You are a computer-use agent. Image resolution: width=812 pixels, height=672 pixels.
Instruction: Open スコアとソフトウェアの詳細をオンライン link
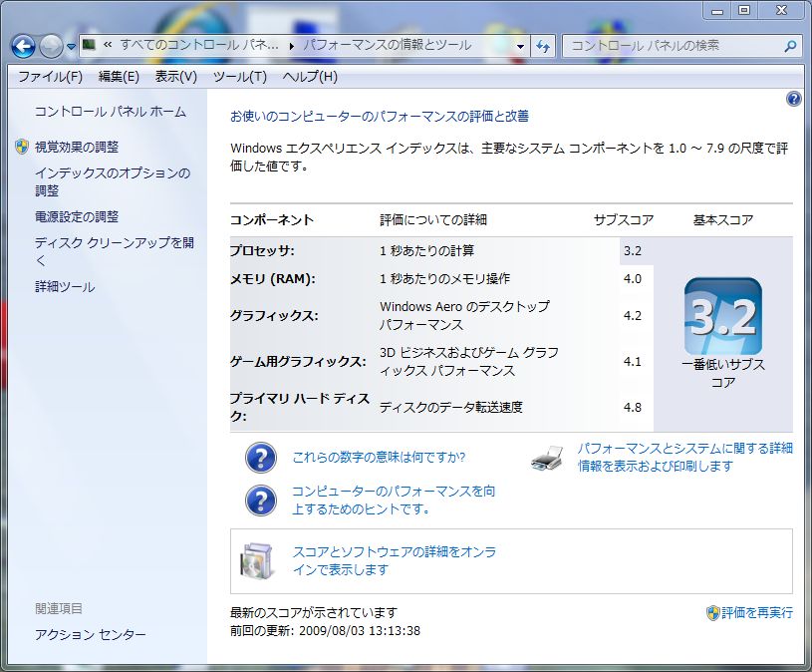click(x=395, y=560)
